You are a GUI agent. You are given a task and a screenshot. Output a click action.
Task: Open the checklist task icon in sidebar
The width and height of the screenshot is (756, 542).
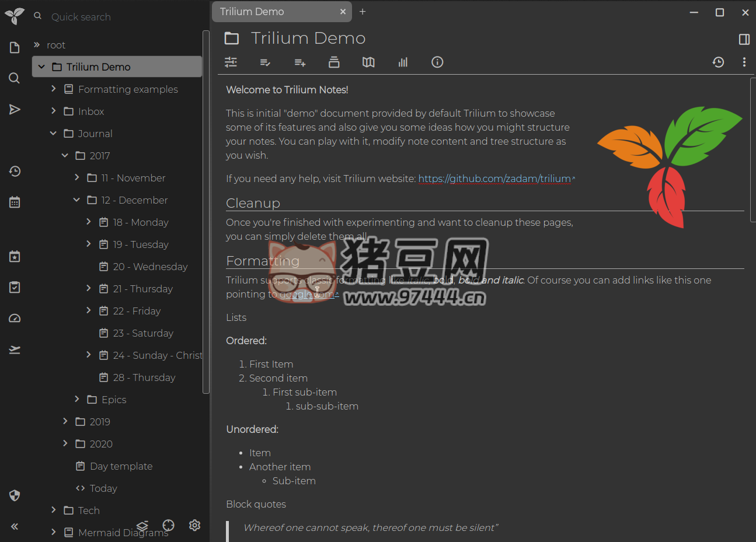15,287
